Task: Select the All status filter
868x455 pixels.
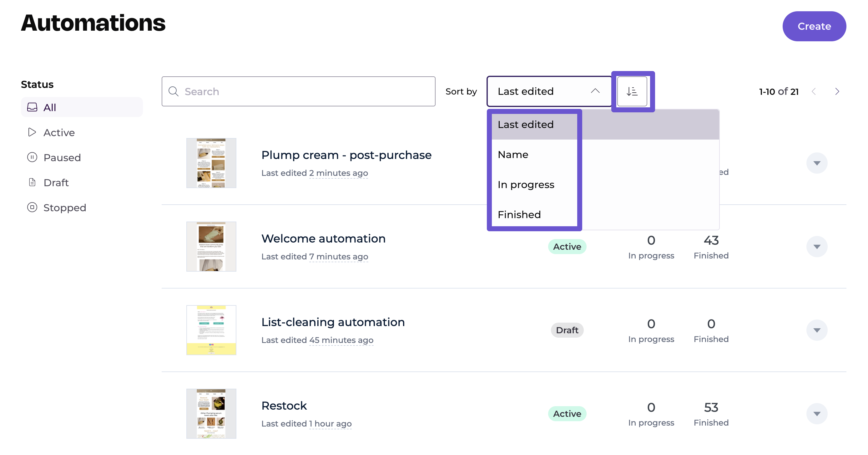Action: coord(49,107)
